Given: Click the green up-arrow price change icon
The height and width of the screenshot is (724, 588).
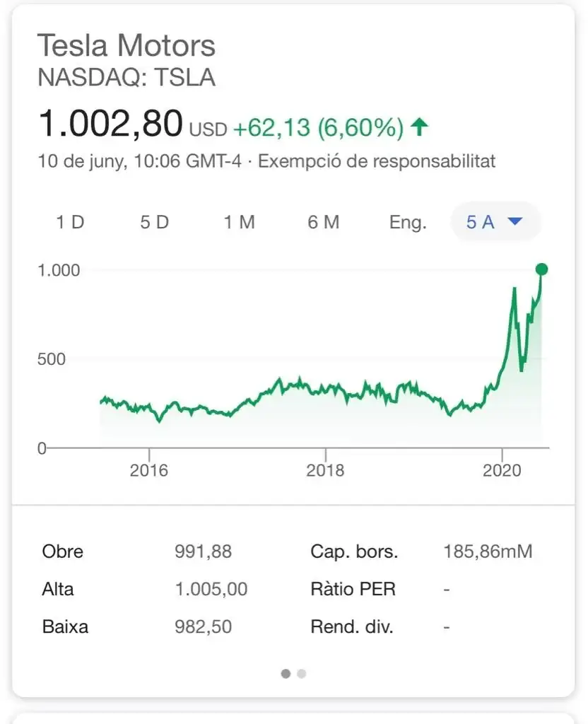Looking at the screenshot, I should [x=420, y=127].
